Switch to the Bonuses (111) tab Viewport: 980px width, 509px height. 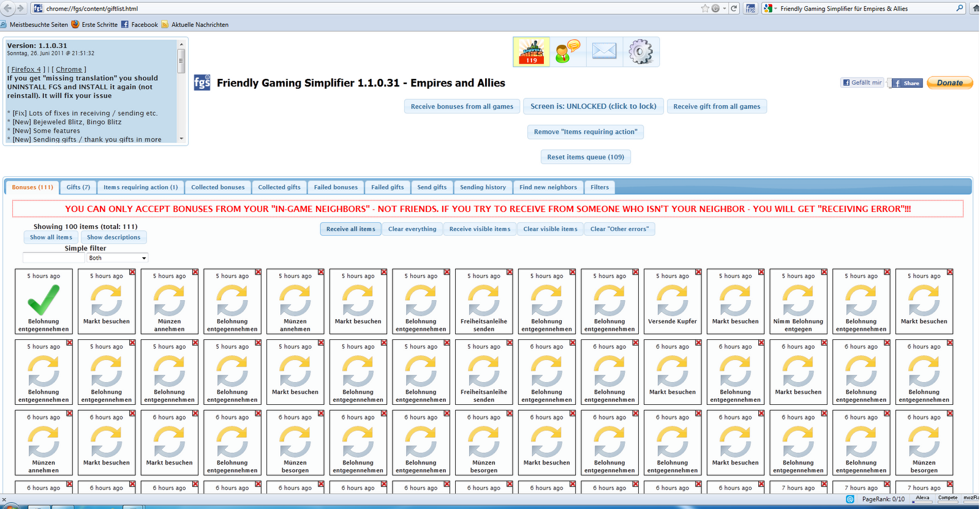32,187
